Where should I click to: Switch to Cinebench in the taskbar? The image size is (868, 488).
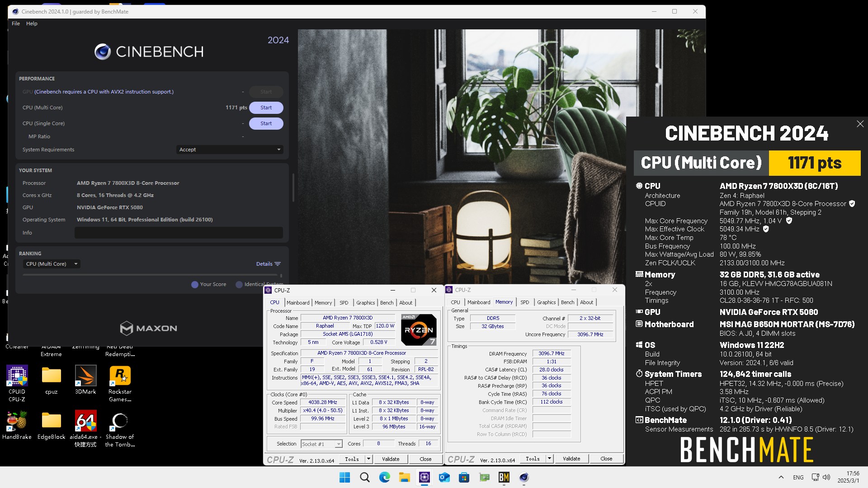[x=524, y=477]
